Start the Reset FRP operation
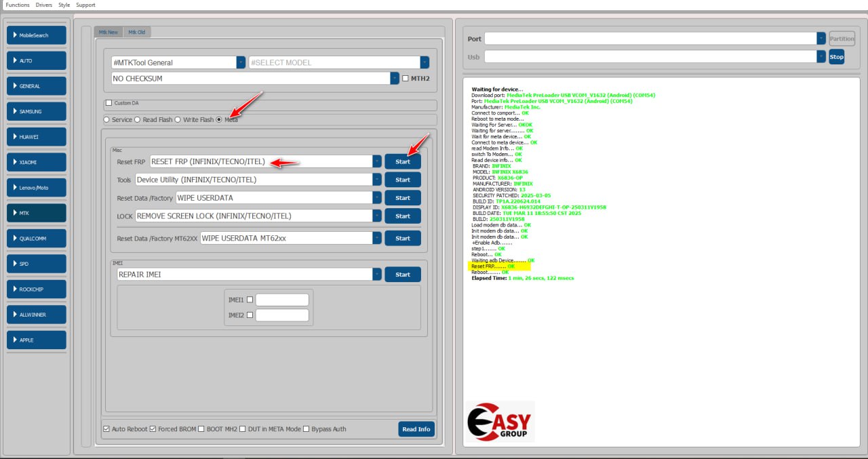Image resolution: width=868 pixels, height=459 pixels. pos(403,161)
